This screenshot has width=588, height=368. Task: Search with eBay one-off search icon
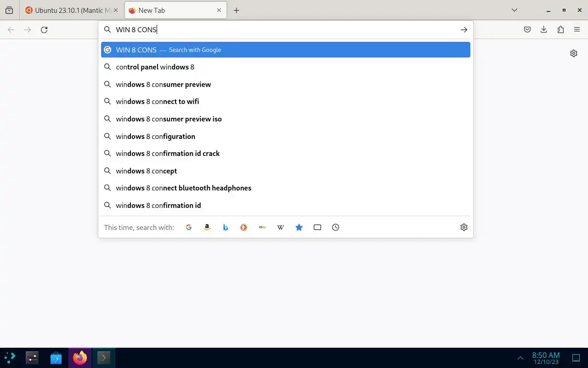tap(262, 227)
